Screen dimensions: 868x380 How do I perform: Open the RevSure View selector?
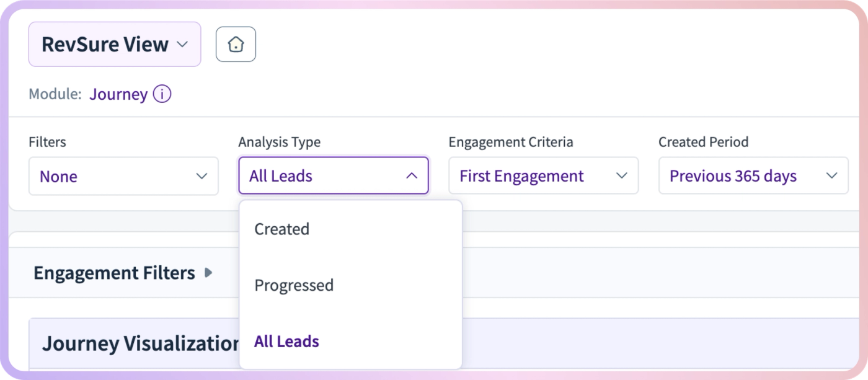tap(115, 44)
